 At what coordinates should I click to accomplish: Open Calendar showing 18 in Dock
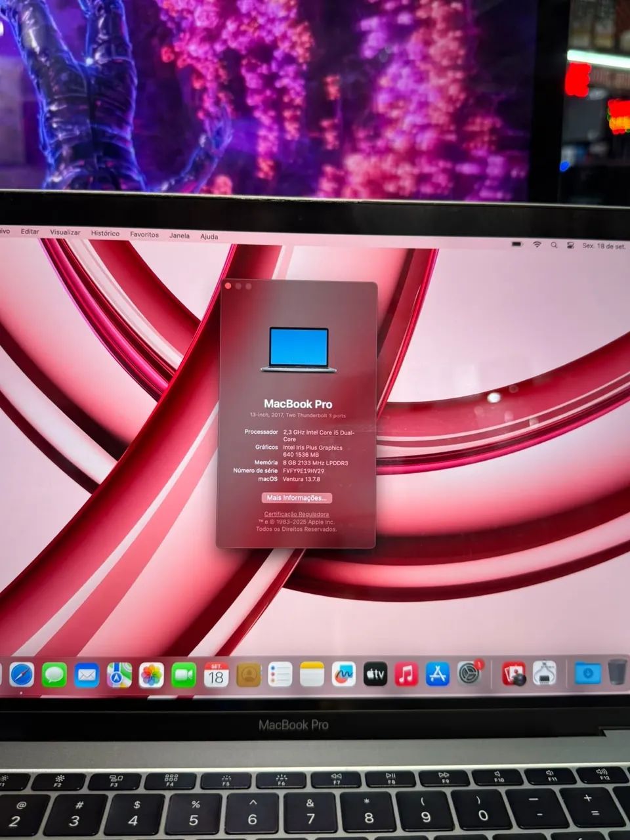click(216, 675)
